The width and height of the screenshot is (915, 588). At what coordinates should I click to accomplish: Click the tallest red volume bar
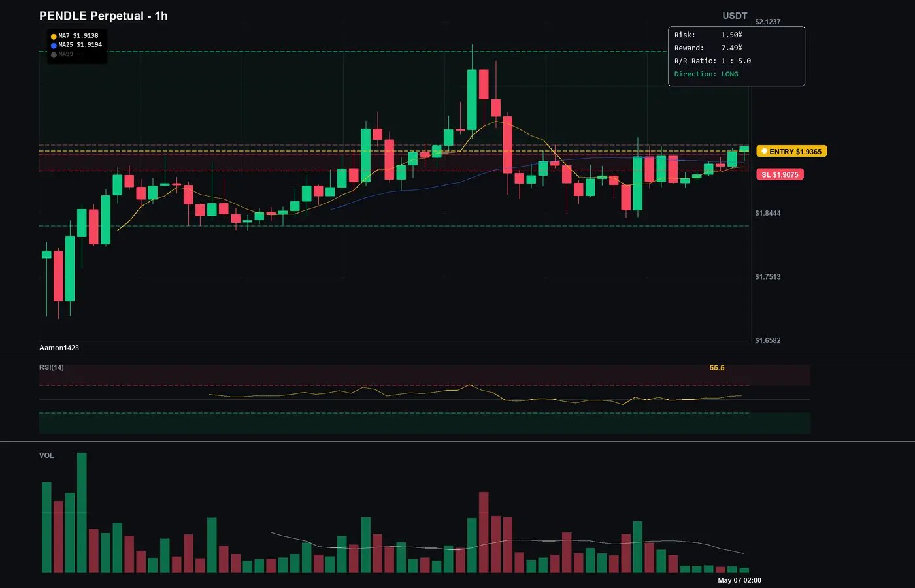click(x=484, y=532)
